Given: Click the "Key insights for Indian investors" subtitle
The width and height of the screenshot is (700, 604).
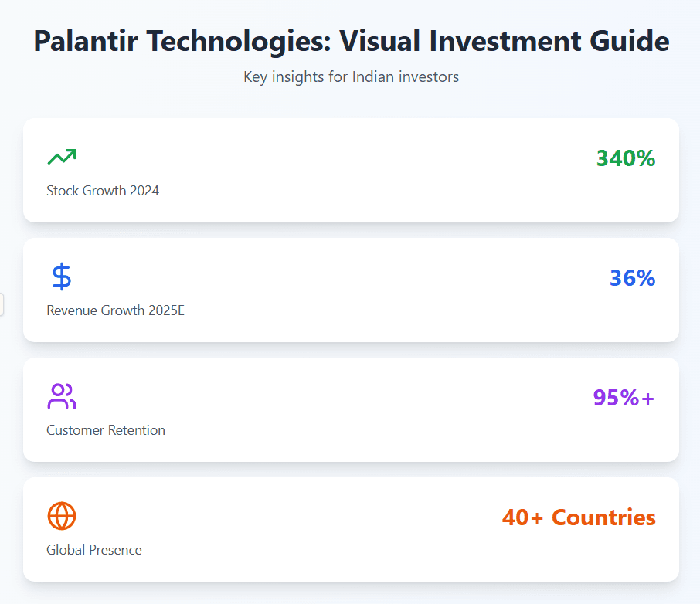Looking at the screenshot, I should click(x=351, y=77).
